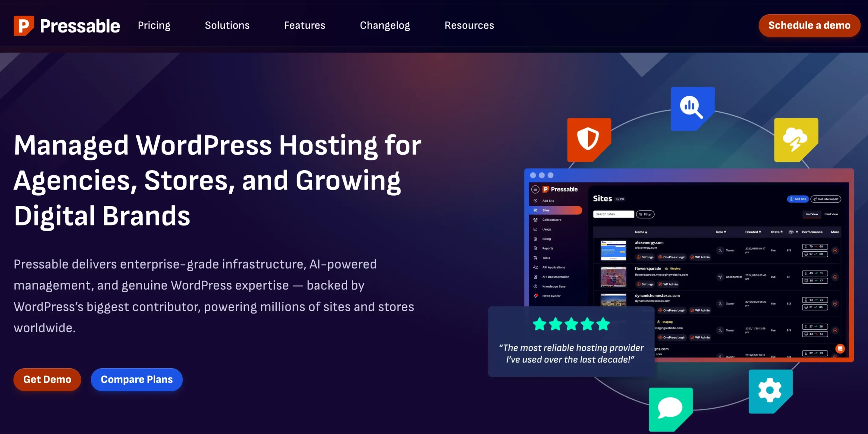Open the Resources menu item
The height and width of the screenshot is (434, 868).
tap(469, 25)
